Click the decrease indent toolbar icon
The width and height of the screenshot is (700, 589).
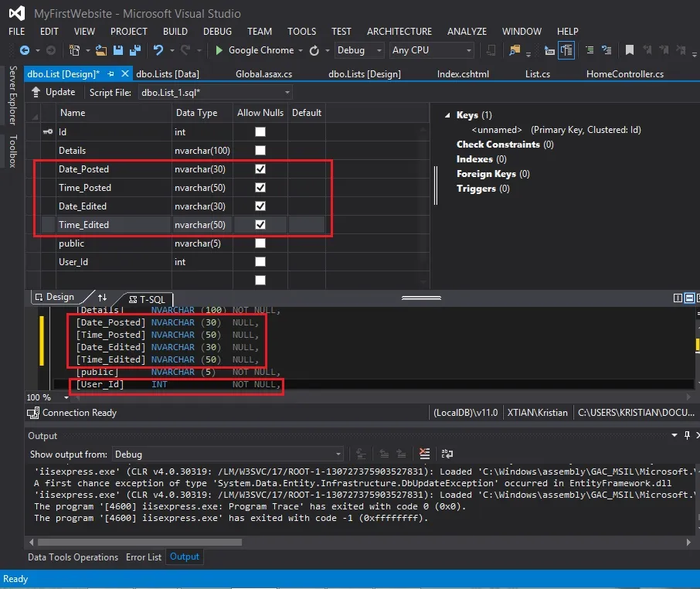coord(549,51)
